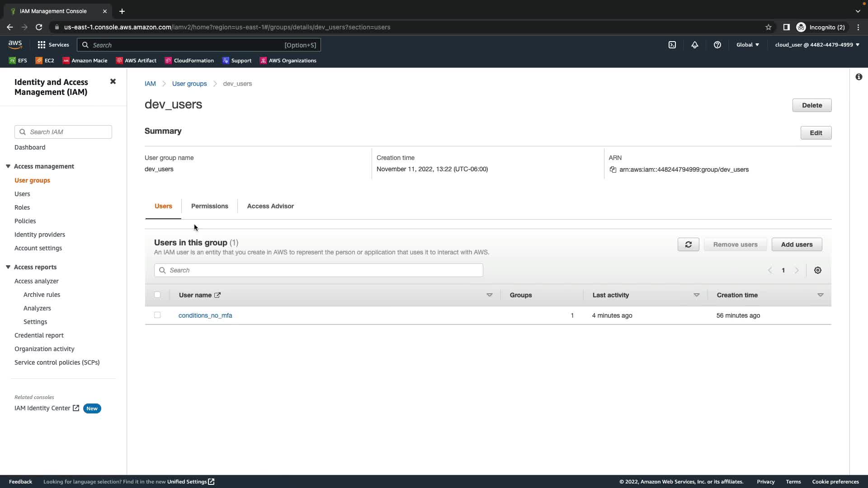
Task: Open AWS CloudShell icon in header
Action: pos(672,45)
